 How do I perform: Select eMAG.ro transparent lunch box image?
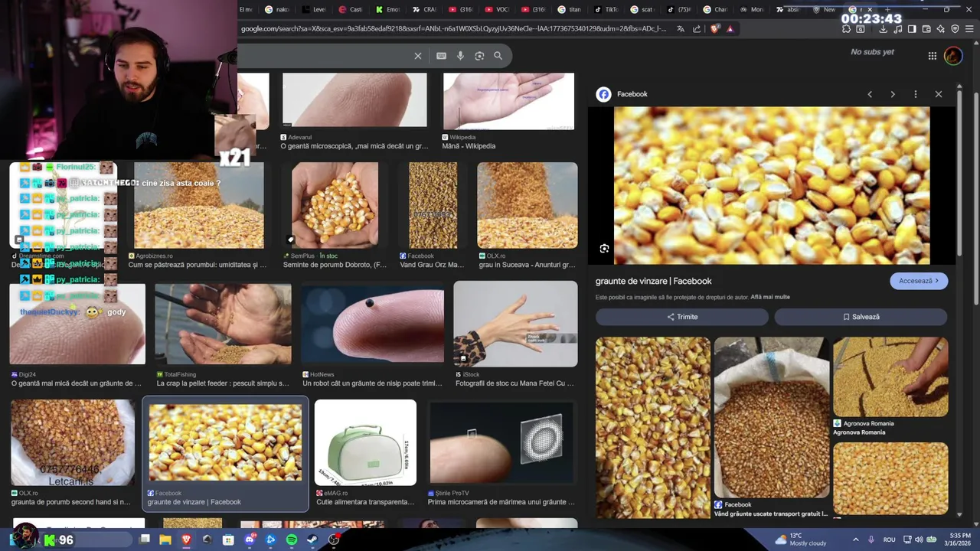tap(365, 443)
